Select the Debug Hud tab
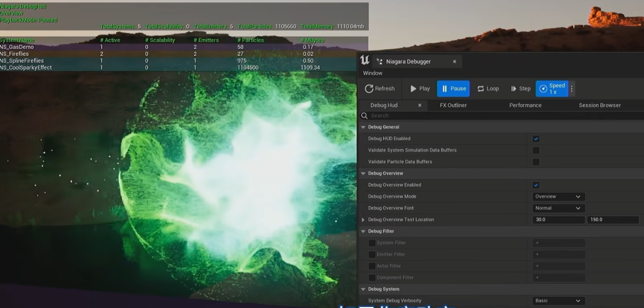Viewport: 644px width, 308px height. click(x=384, y=105)
